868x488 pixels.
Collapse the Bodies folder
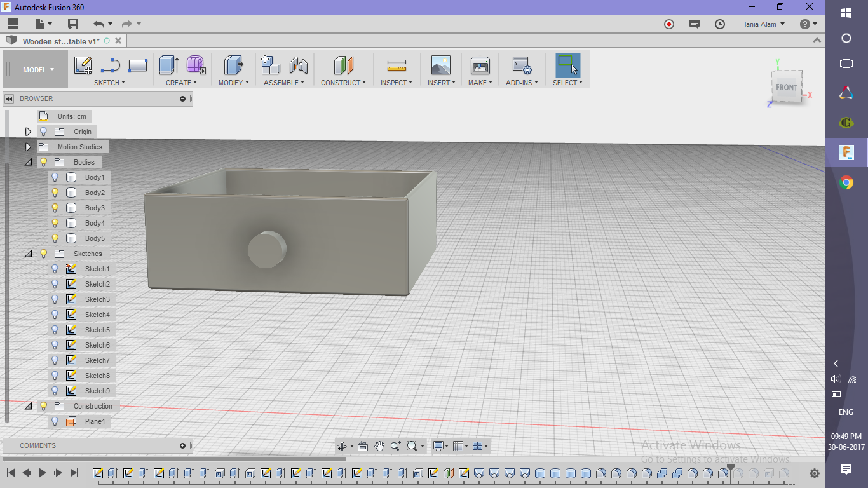coord(28,162)
